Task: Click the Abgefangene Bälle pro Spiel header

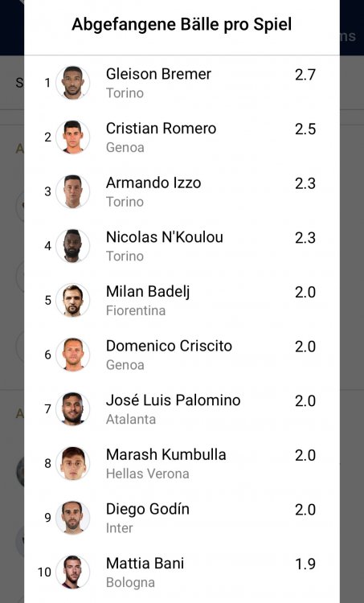Action: (x=182, y=25)
